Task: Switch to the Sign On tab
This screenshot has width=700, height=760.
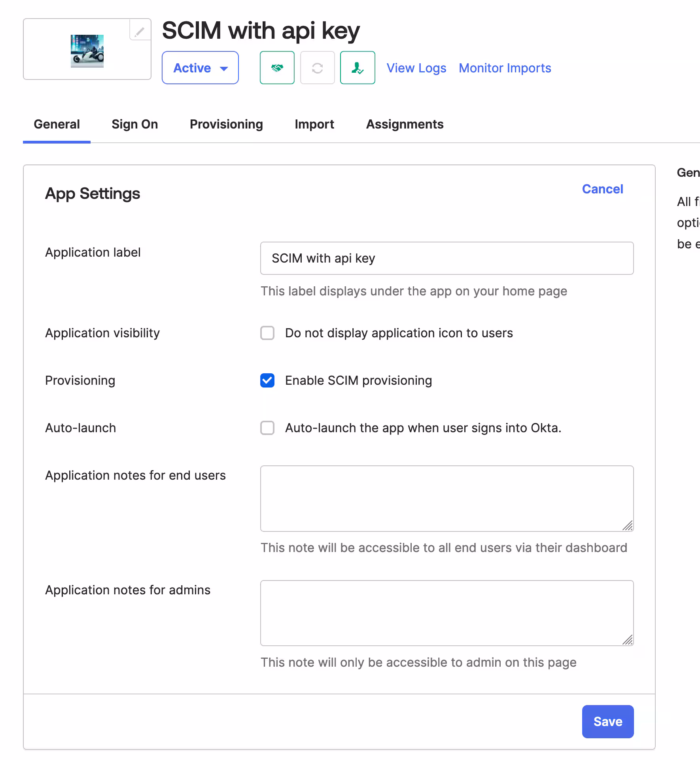Action: coord(134,124)
